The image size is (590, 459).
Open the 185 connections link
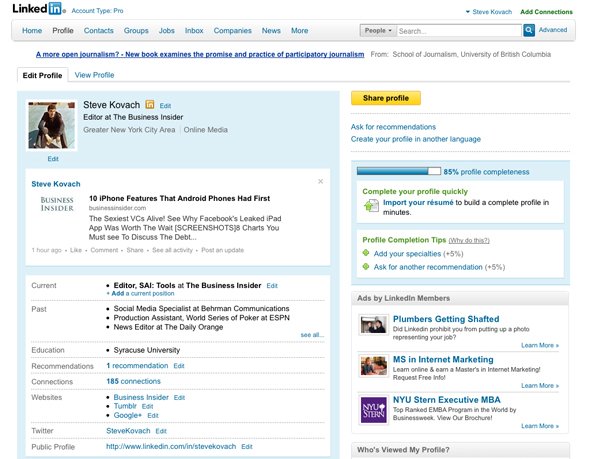[133, 381]
